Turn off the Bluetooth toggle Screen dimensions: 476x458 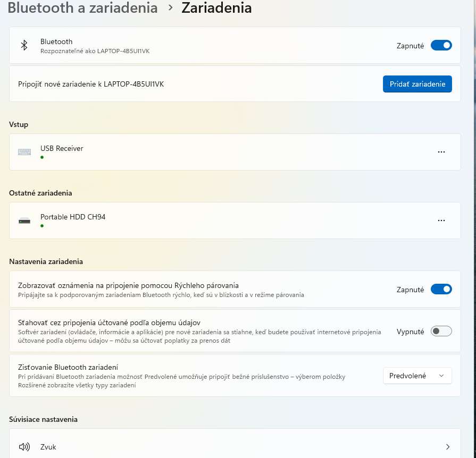tap(441, 46)
